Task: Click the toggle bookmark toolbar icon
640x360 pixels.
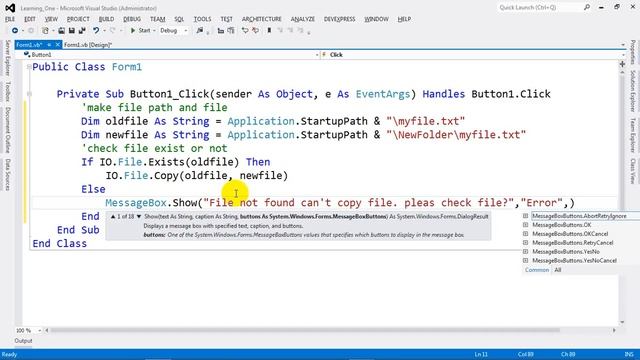Action: coord(269,31)
